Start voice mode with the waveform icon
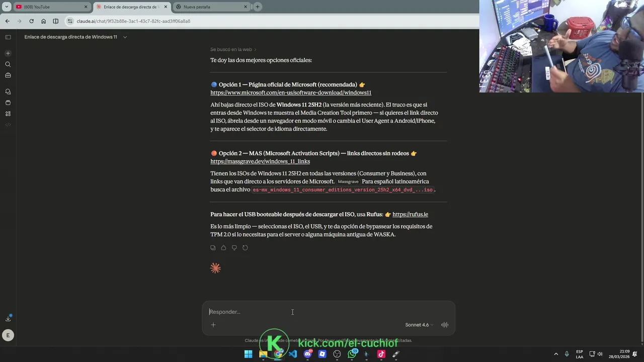644x362 pixels. [445, 325]
